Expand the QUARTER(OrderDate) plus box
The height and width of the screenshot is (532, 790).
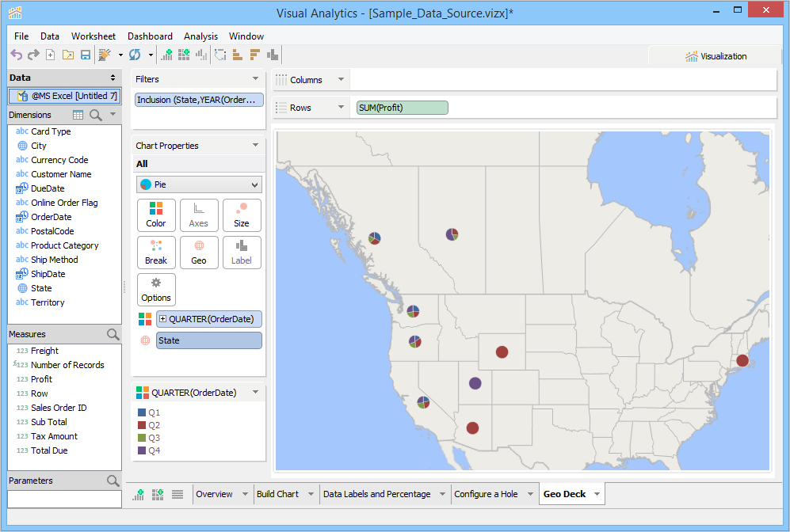(163, 319)
